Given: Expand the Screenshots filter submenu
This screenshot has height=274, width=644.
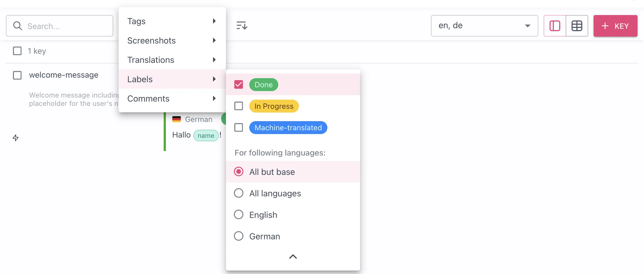Looking at the screenshot, I should coord(172,41).
